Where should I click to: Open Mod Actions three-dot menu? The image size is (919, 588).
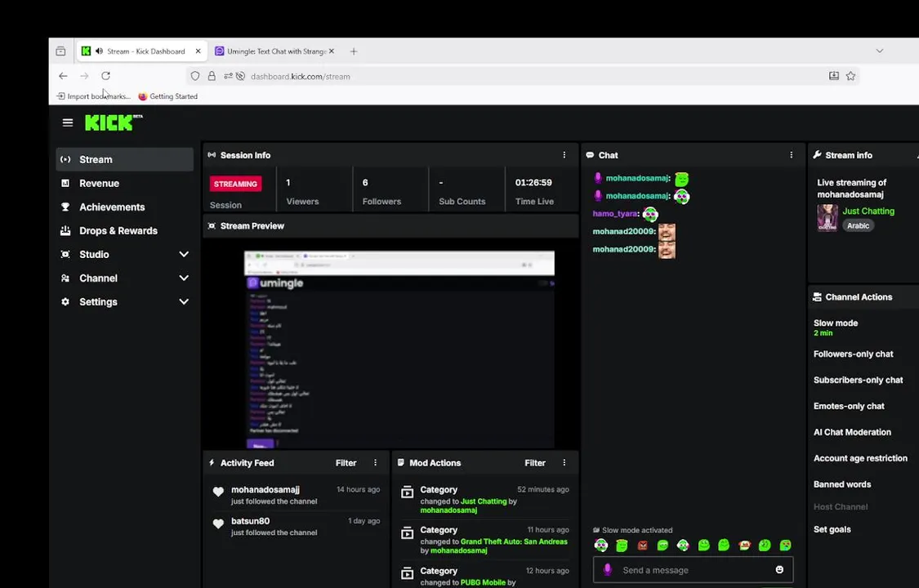(x=564, y=463)
